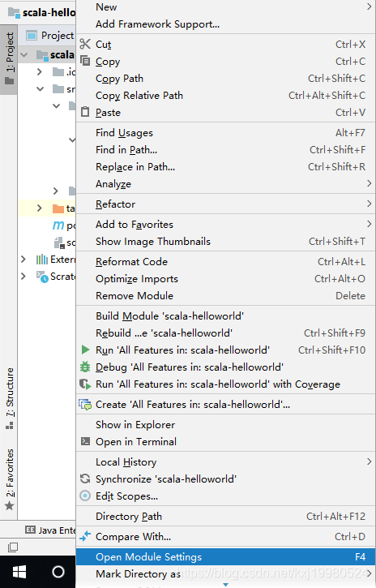
Task: Choose Show in Explorer
Action: [226, 424]
